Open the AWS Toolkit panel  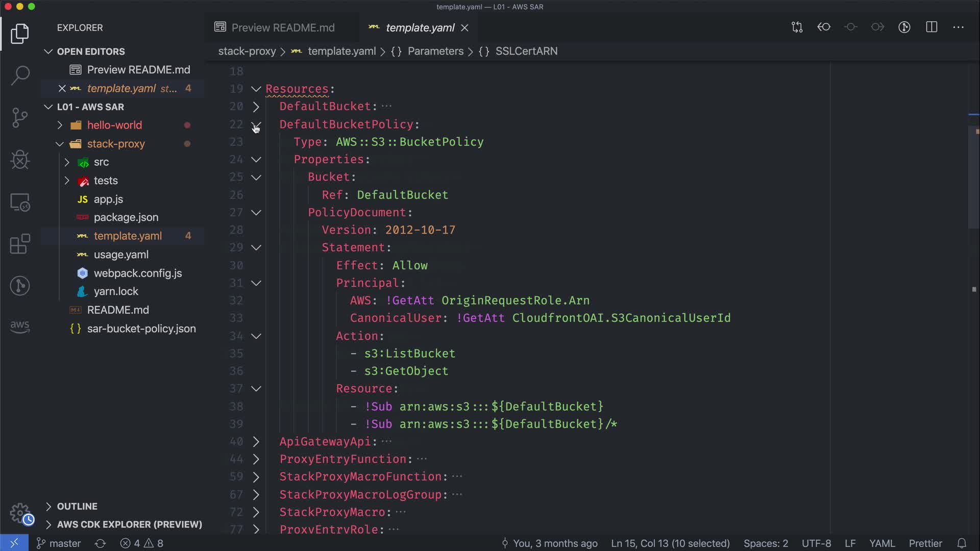tap(20, 326)
